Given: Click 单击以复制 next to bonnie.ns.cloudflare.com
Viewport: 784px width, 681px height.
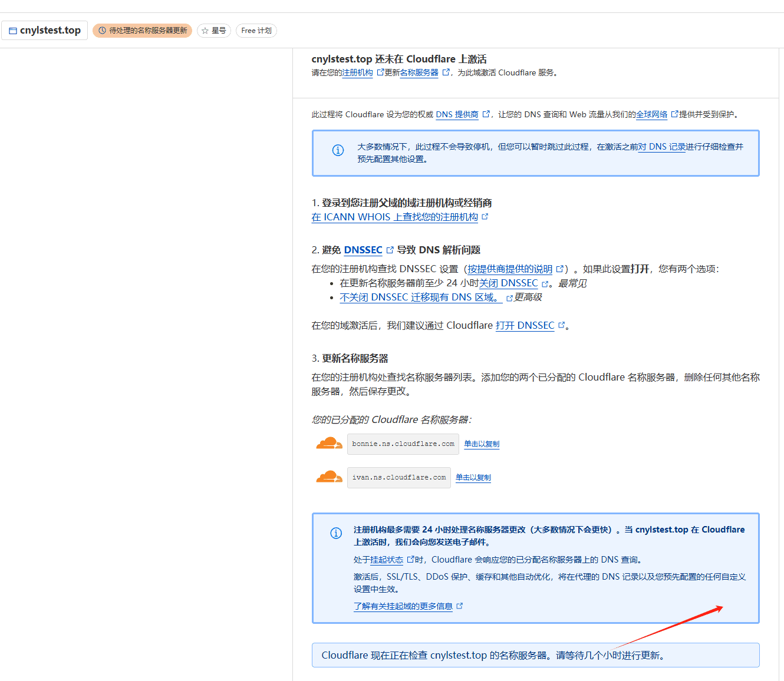Looking at the screenshot, I should [481, 444].
